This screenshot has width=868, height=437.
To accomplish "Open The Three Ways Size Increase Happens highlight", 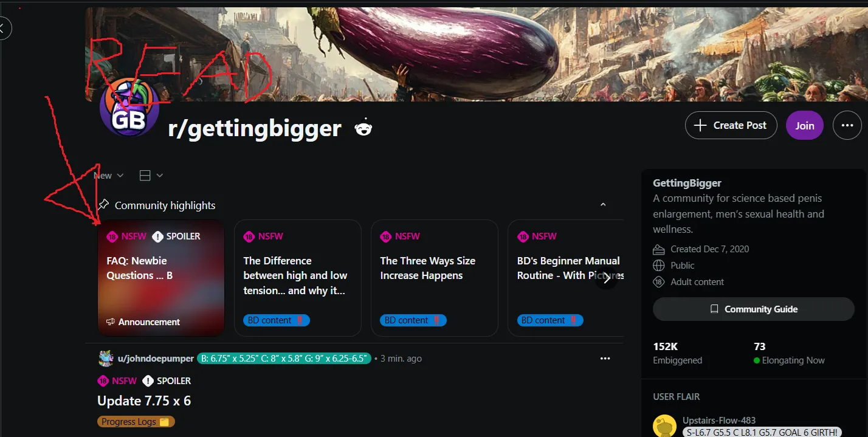I will coord(435,278).
